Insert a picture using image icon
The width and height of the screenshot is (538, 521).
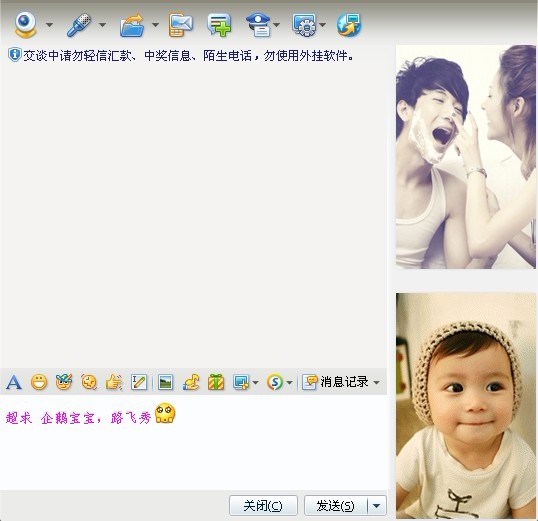pos(165,382)
